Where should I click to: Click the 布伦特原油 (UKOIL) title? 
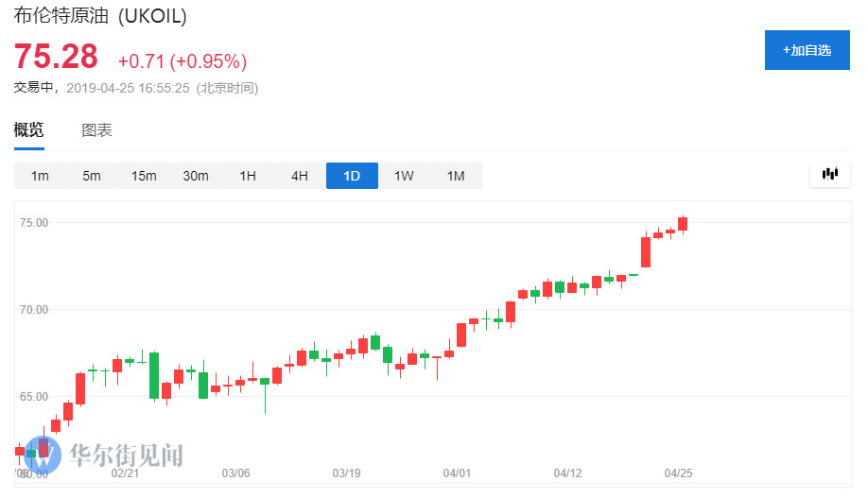click(x=99, y=17)
